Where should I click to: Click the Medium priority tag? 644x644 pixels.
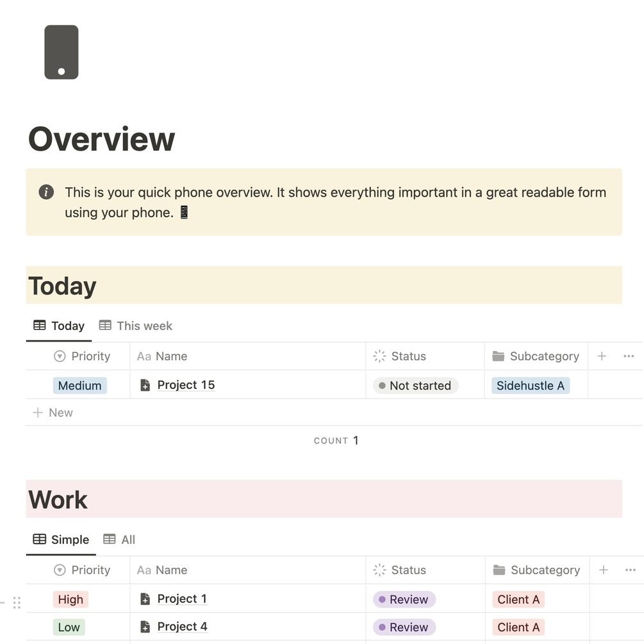(x=79, y=386)
